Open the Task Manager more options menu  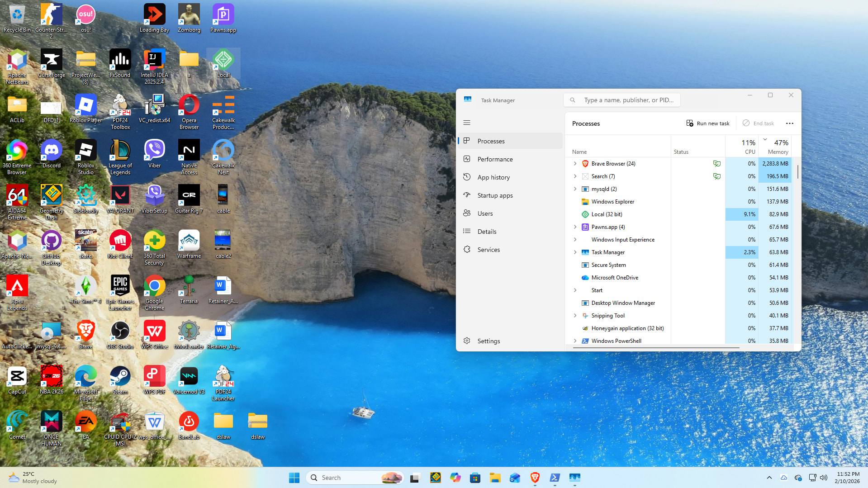[x=790, y=123]
